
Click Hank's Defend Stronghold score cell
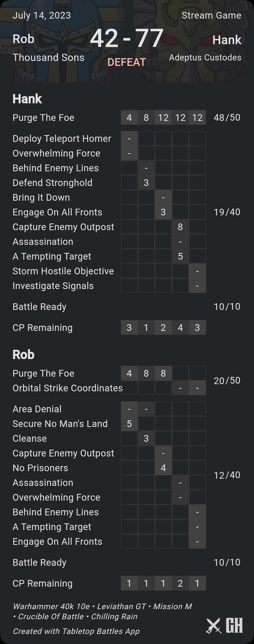[x=146, y=183]
